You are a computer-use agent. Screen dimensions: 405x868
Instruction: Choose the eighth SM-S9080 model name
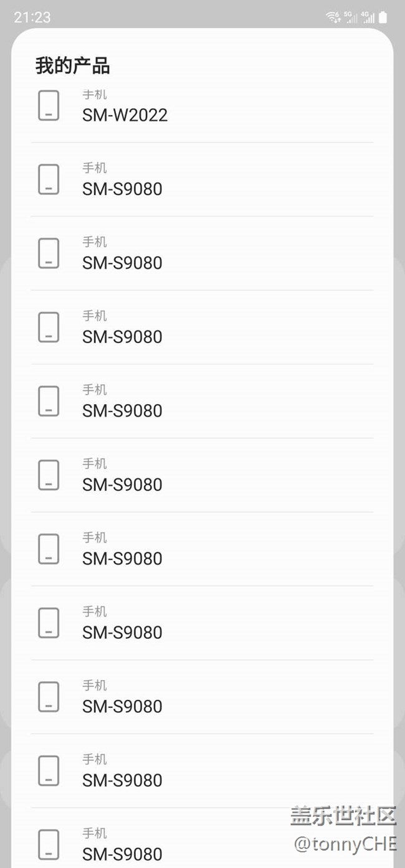[122, 707]
